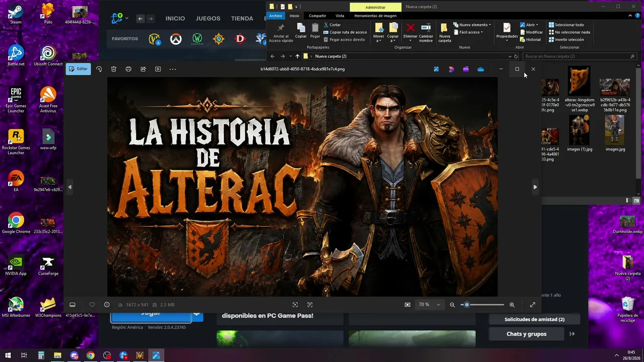This screenshot has height=362, width=644.
Task: Click the Buscar en Nueva carpeta search field
Action: (581, 56)
